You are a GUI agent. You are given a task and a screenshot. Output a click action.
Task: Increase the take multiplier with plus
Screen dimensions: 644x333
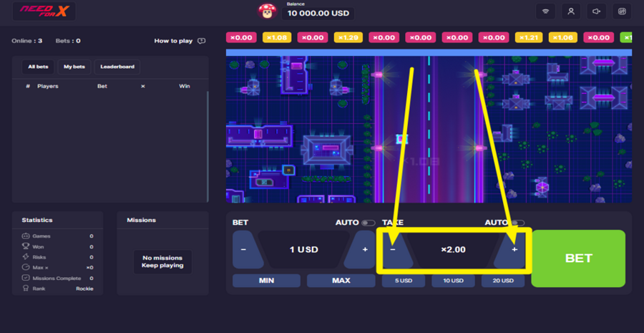click(514, 249)
